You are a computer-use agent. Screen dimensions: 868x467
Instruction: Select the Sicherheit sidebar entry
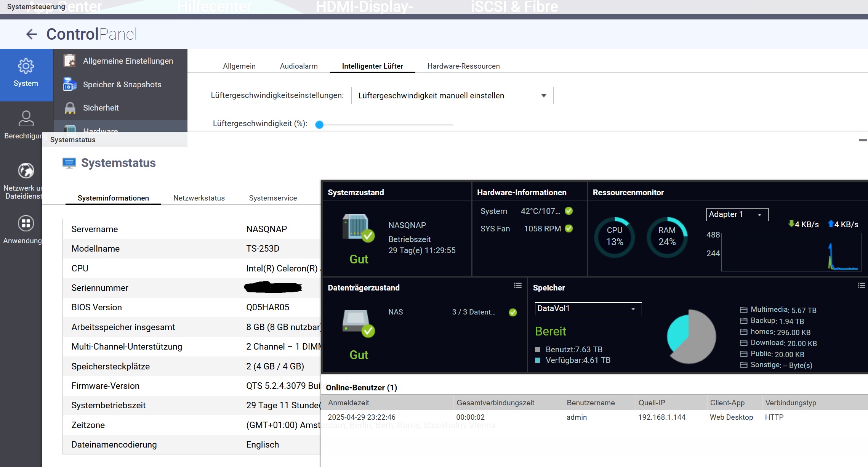tap(101, 108)
